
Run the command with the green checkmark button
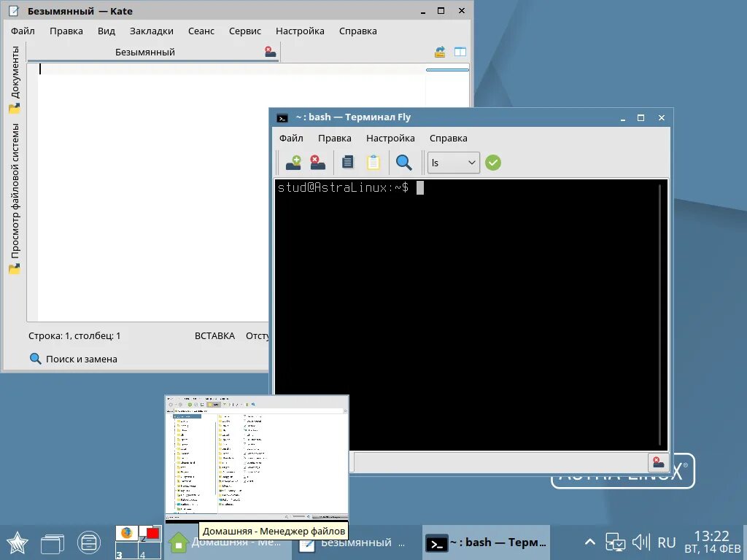click(x=493, y=163)
